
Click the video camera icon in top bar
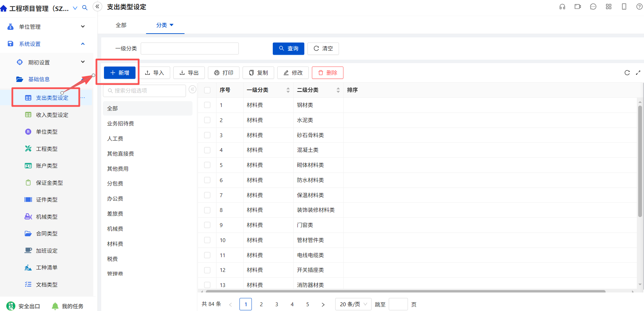coord(578,7)
